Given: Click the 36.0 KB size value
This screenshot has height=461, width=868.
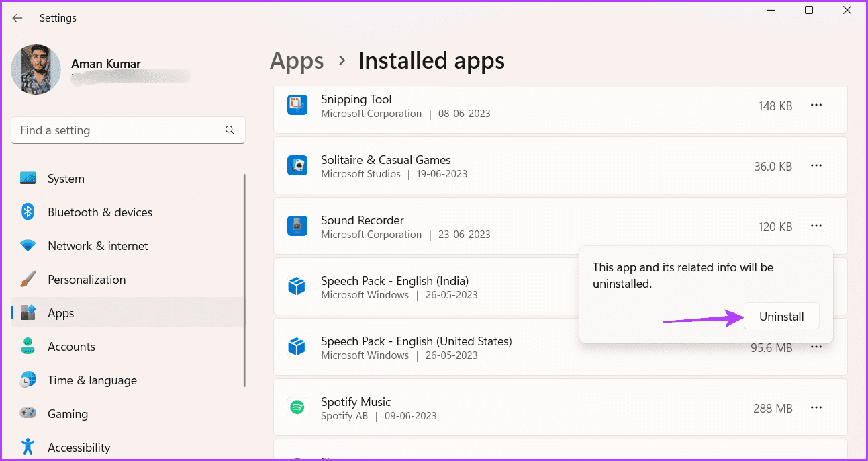Looking at the screenshot, I should point(773,167).
